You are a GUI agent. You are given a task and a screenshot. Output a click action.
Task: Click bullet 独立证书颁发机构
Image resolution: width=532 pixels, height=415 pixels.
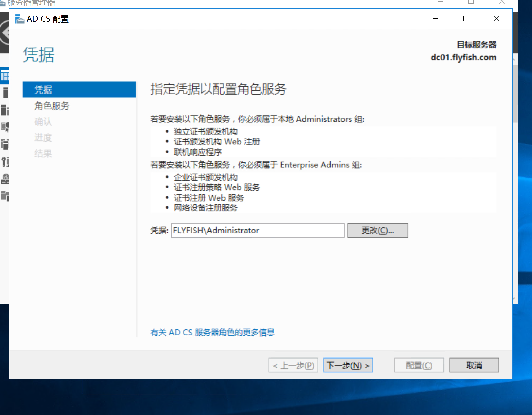click(206, 131)
